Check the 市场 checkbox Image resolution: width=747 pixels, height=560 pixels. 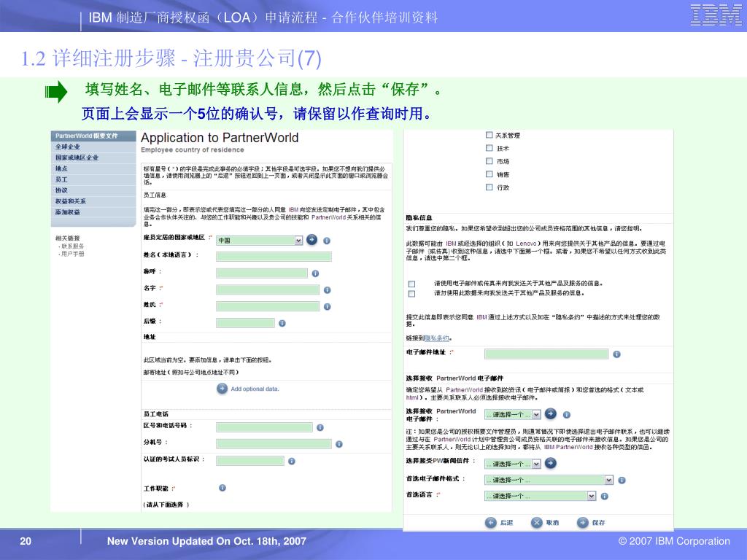point(489,161)
